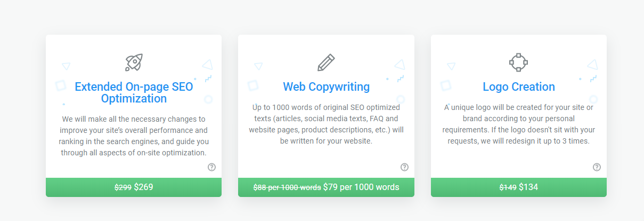Click the crossed-out $299 old price
The height and width of the screenshot is (221, 644).
click(x=123, y=187)
